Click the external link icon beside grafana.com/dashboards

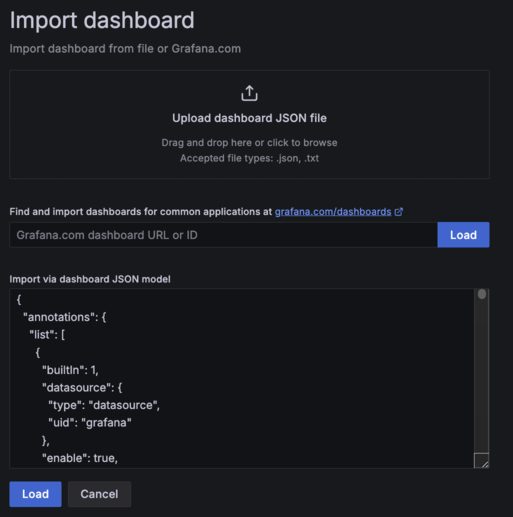pos(399,212)
